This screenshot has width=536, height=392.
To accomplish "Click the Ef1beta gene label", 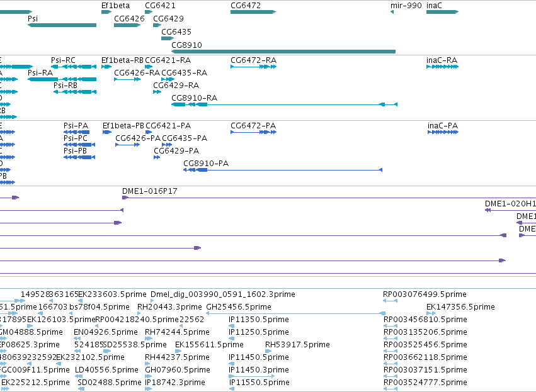I will tap(115, 6).
